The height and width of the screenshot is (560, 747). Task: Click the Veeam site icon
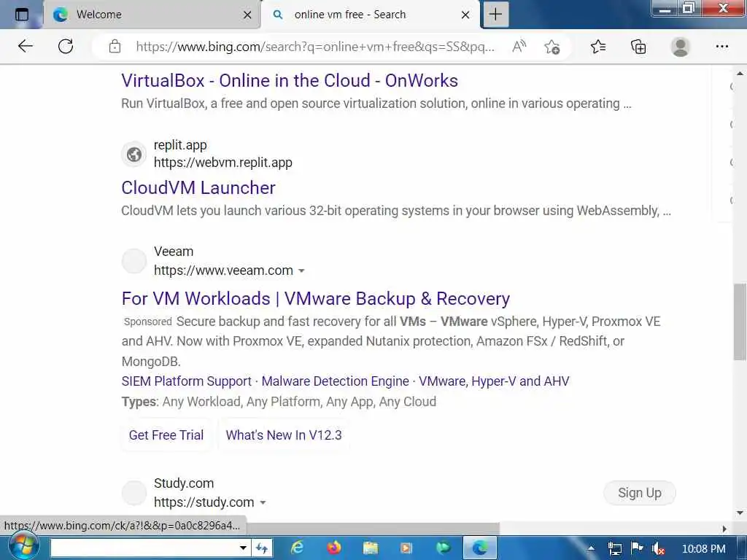134,261
